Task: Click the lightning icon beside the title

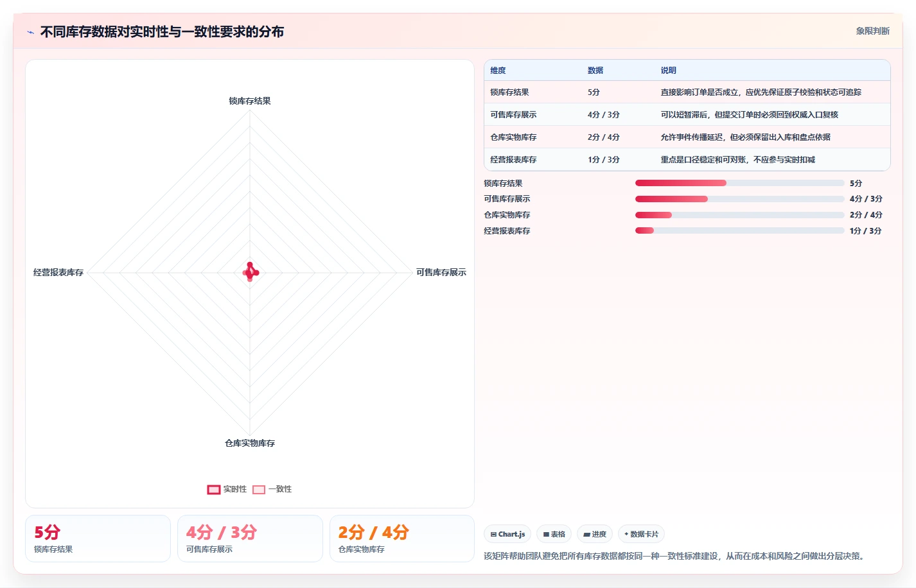Action: 30,32
